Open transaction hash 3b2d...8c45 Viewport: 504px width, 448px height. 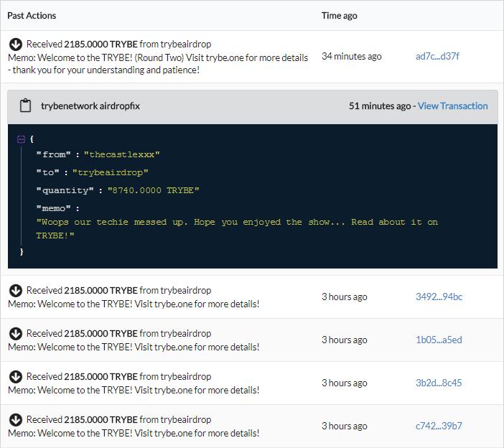439,383
